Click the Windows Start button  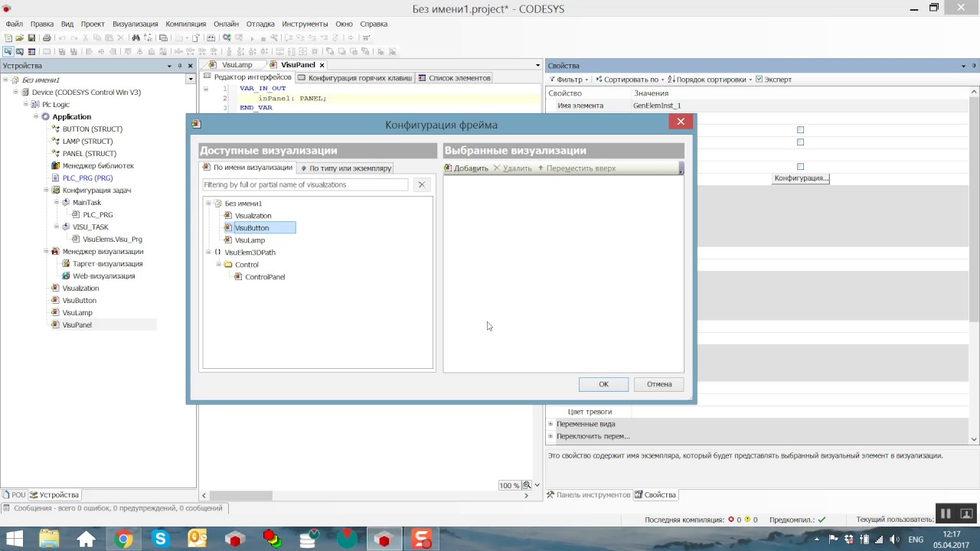tap(15, 540)
